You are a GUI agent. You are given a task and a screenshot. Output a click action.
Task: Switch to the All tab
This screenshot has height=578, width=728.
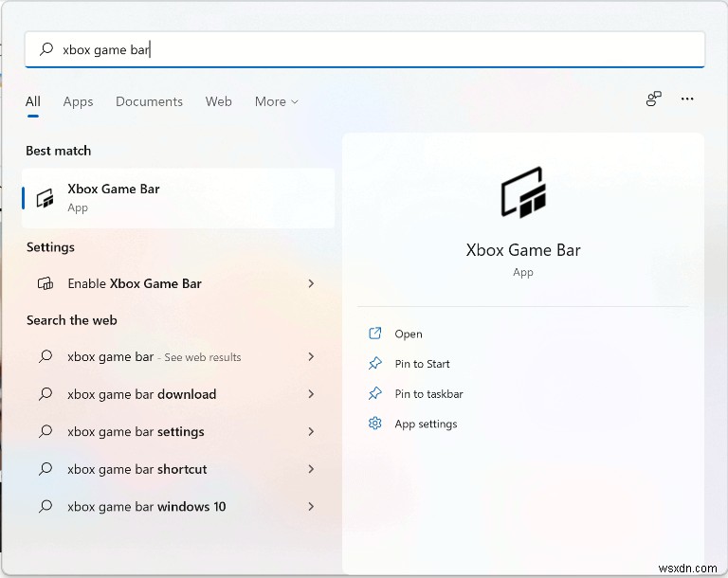33,101
